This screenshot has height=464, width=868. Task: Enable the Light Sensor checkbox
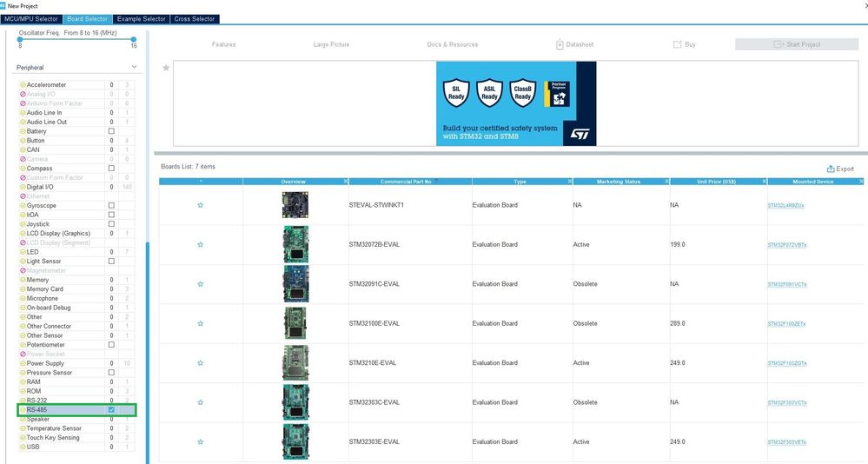111,262
